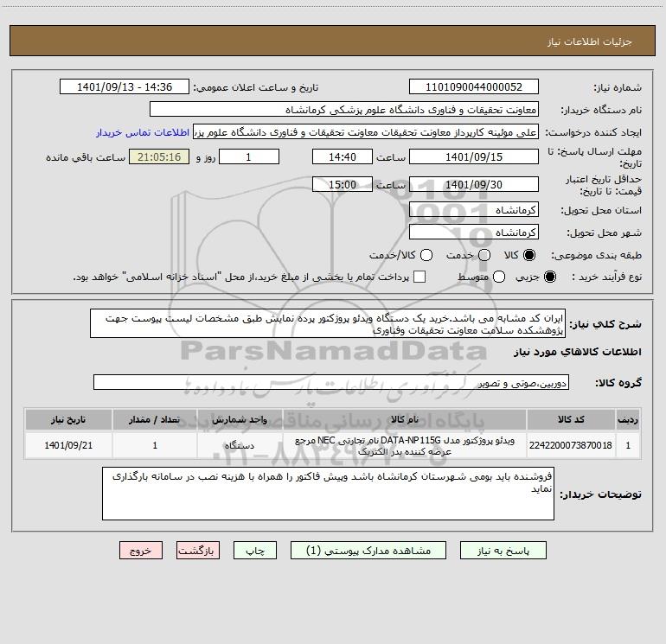The height and width of the screenshot is (644, 666).
Task: Click the نام کالا column header
Action: pyautogui.click(x=405, y=419)
